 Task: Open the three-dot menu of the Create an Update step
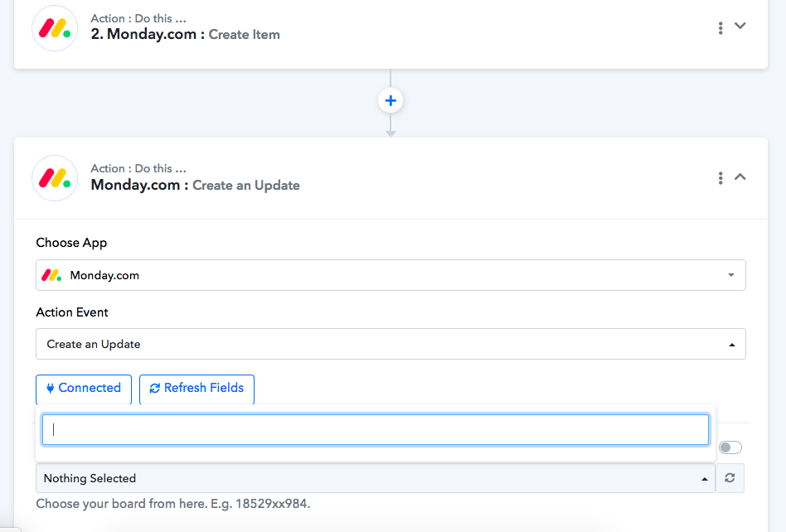point(720,178)
